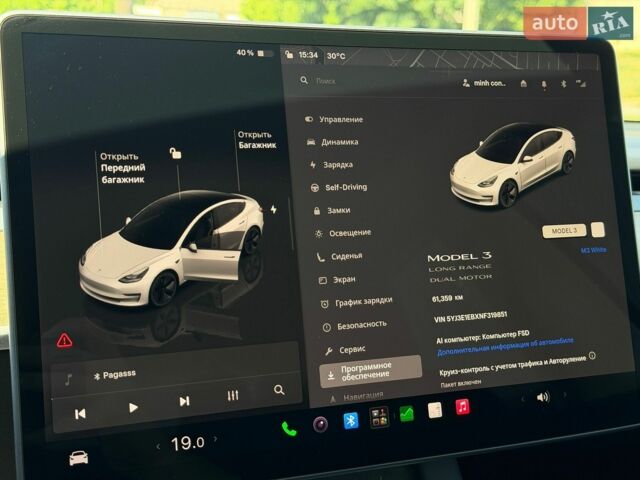This screenshot has width=640, height=480.
Task: Lower cabin temperature left arrow
Action: pyautogui.click(x=158, y=447)
